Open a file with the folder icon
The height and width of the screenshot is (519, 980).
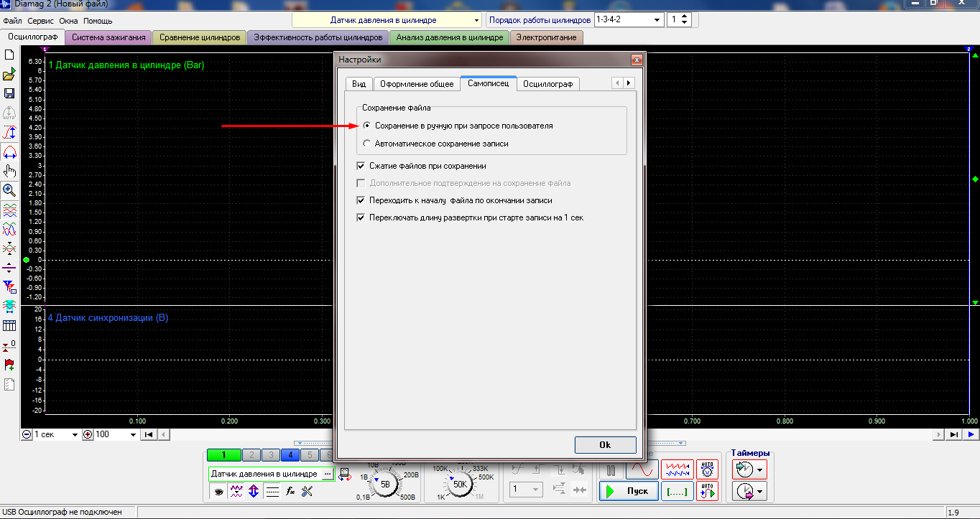(x=9, y=75)
